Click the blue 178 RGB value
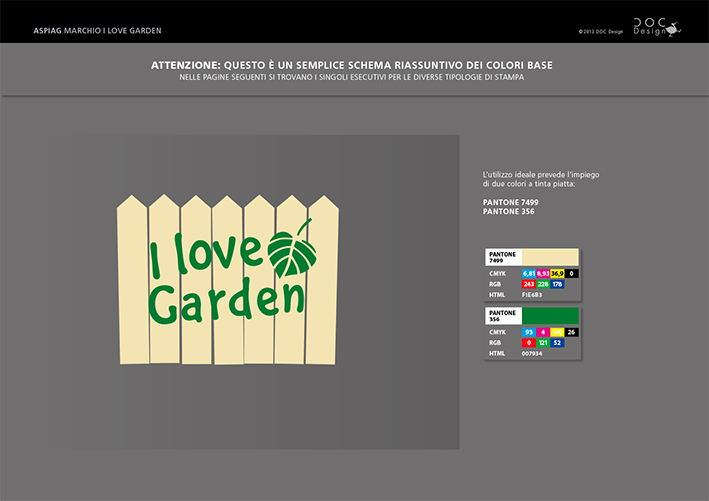709x501 pixels. (557, 284)
